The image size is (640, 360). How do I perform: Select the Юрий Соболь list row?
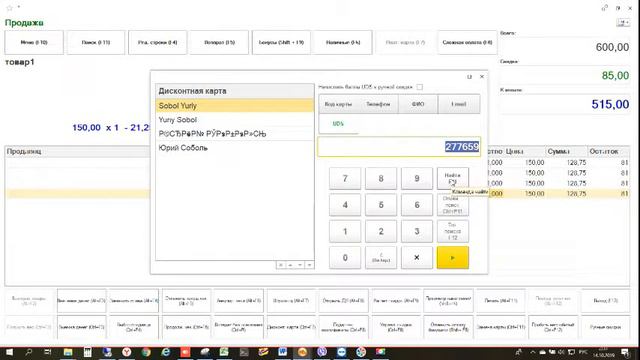tap(235, 148)
